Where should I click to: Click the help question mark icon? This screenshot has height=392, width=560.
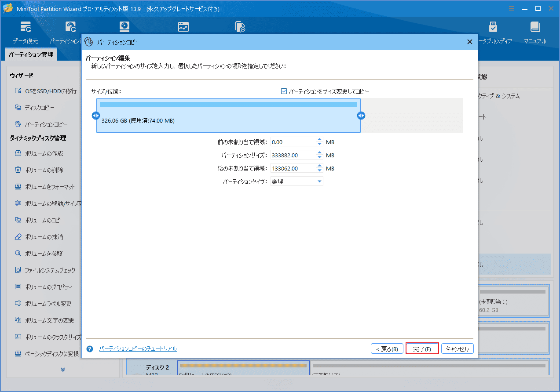pos(90,349)
